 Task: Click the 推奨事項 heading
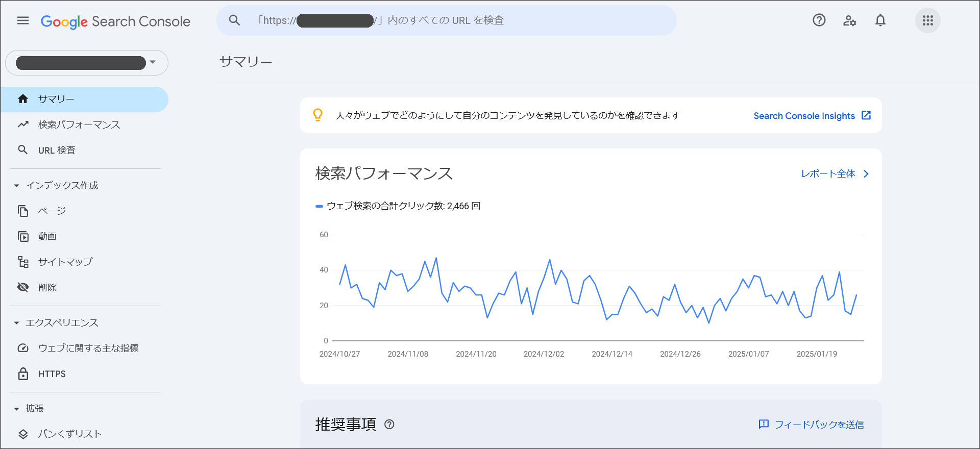click(x=346, y=425)
